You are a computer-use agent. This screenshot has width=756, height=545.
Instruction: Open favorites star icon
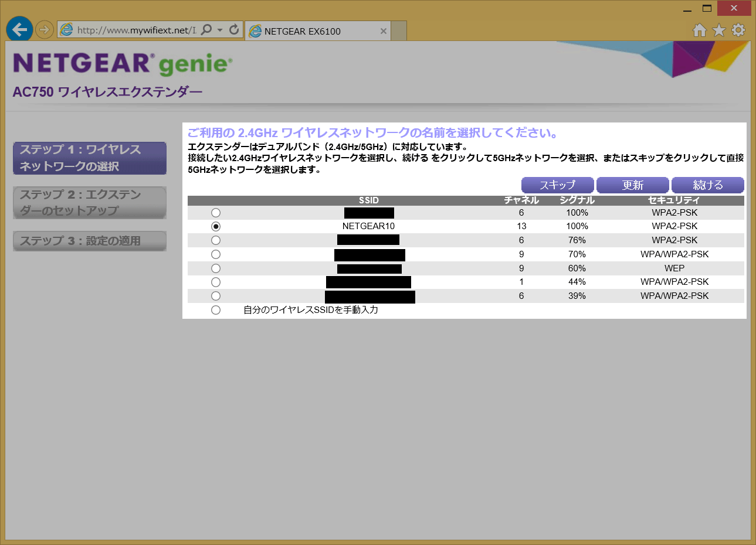(x=719, y=30)
